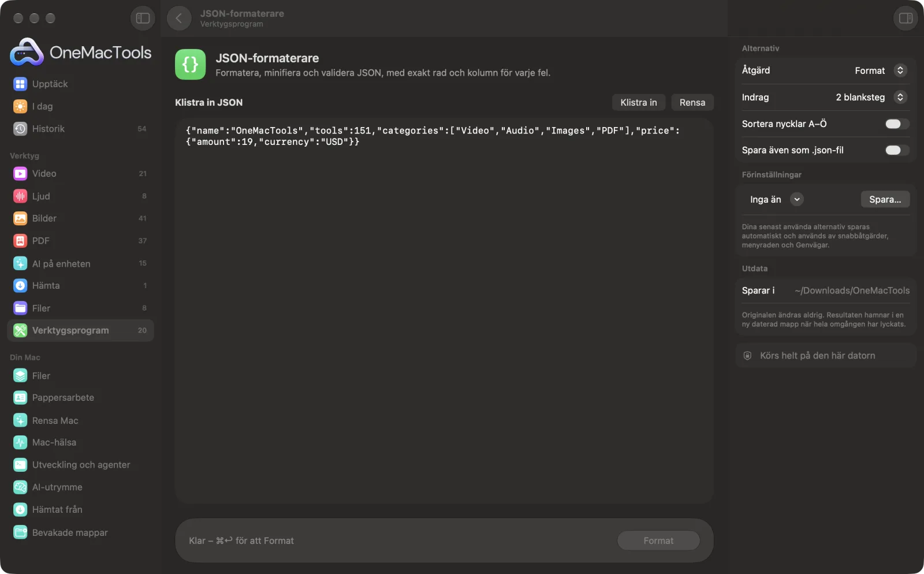Select the Video category icon
The height and width of the screenshot is (574, 924).
[20, 174]
